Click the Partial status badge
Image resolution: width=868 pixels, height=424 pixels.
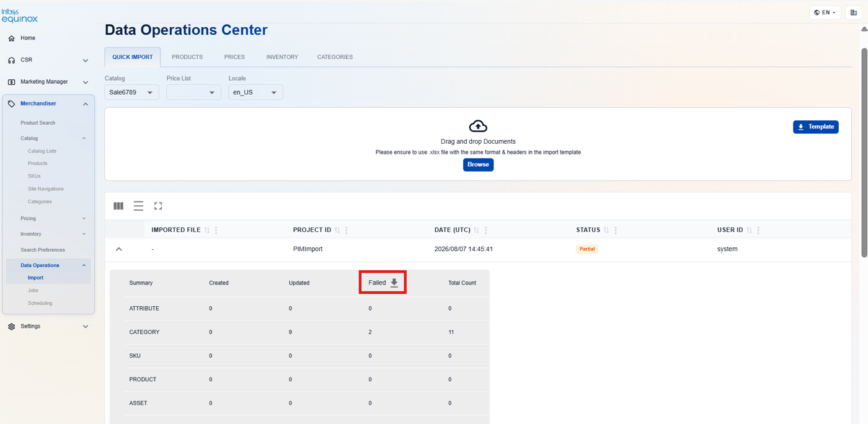(587, 249)
